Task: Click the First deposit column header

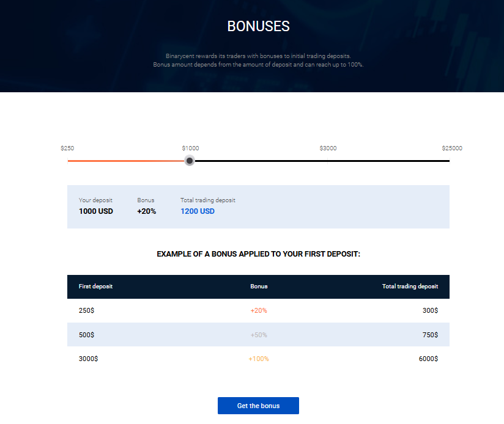Action: coord(95,287)
